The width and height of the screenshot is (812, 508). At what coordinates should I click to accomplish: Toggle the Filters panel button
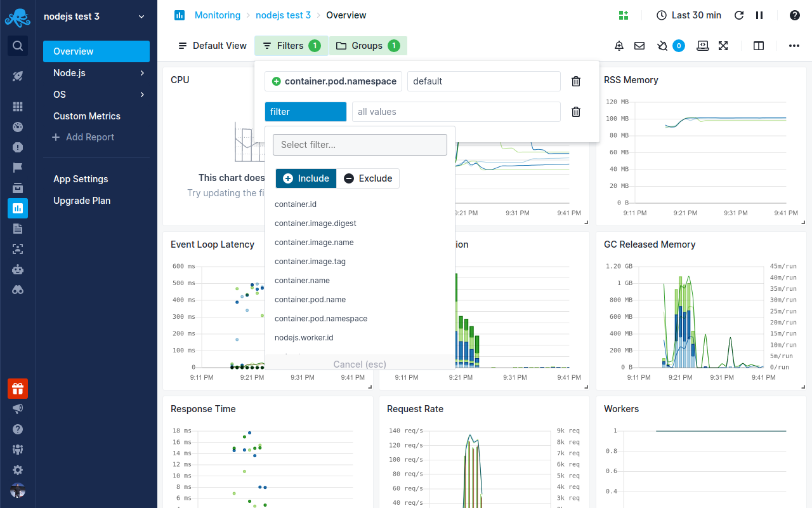(x=291, y=46)
